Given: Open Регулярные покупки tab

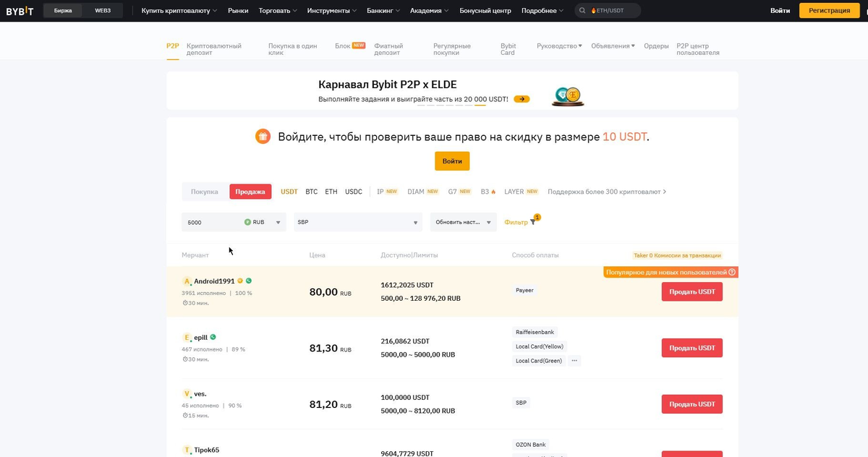Looking at the screenshot, I should coord(452,49).
